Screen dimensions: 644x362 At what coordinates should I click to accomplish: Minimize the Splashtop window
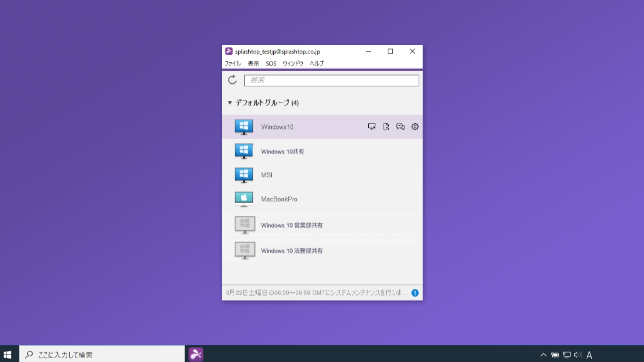coord(369,51)
